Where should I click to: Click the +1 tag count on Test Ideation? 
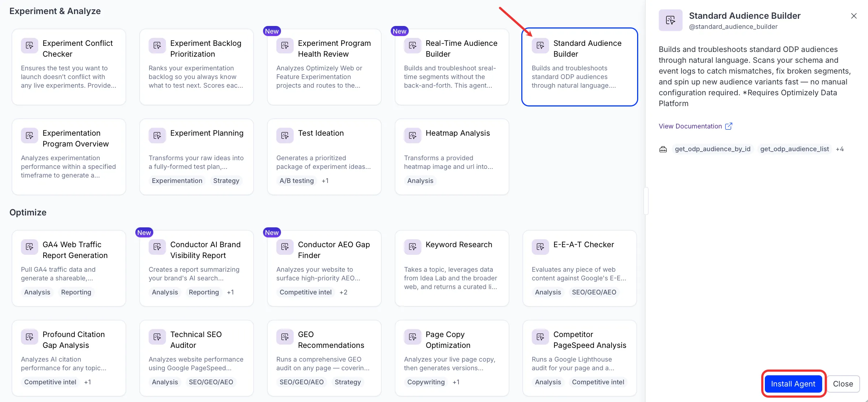click(x=325, y=181)
